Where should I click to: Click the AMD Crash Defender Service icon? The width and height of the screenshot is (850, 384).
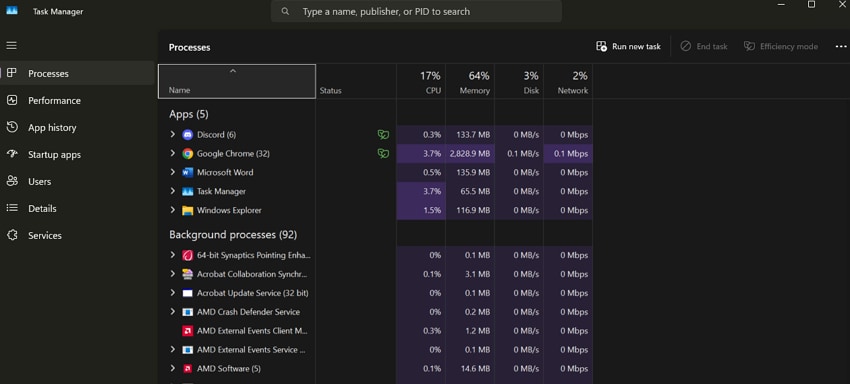coord(188,312)
